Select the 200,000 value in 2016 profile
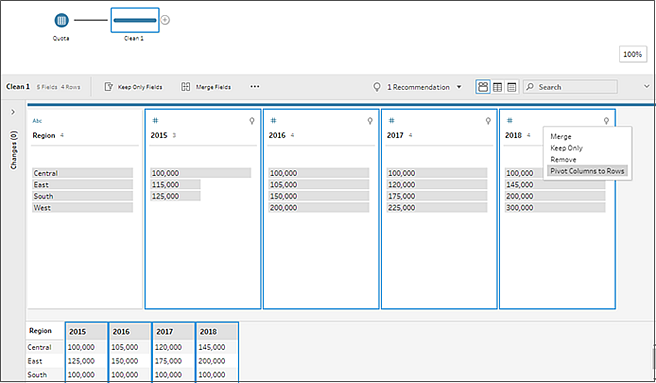The height and width of the screenshot is (383, 656). pyautogui.click(x=319, y=208)
